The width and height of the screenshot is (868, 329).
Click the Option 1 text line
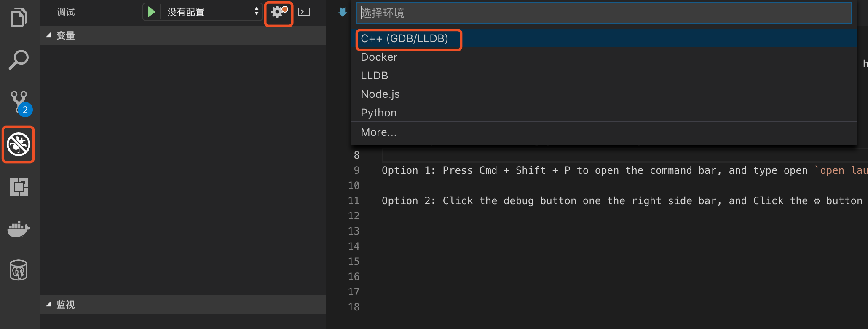[x=624, y=170]
